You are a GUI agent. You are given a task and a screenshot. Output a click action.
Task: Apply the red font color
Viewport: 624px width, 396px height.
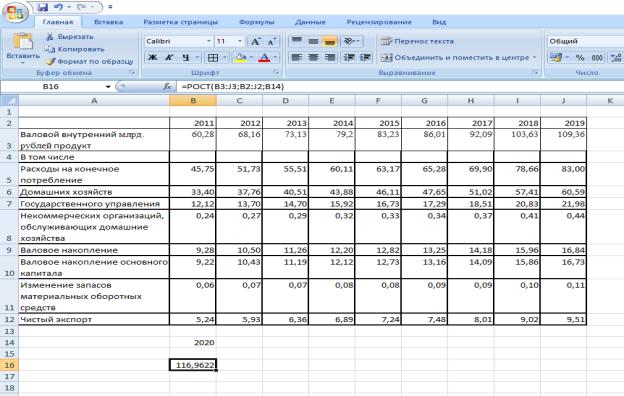pos(264,58)
